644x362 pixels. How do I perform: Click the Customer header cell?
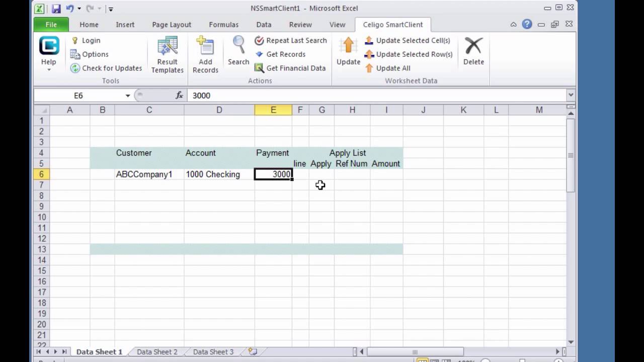click(x=149, y=153)
